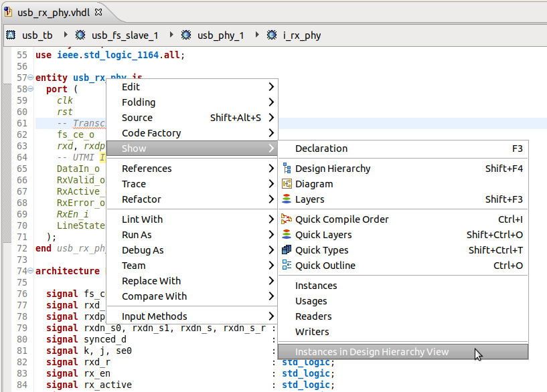The image size is (547, 392).
Task: Click the Quick Layers icon in the submenu
Action: tap(289, 234)
